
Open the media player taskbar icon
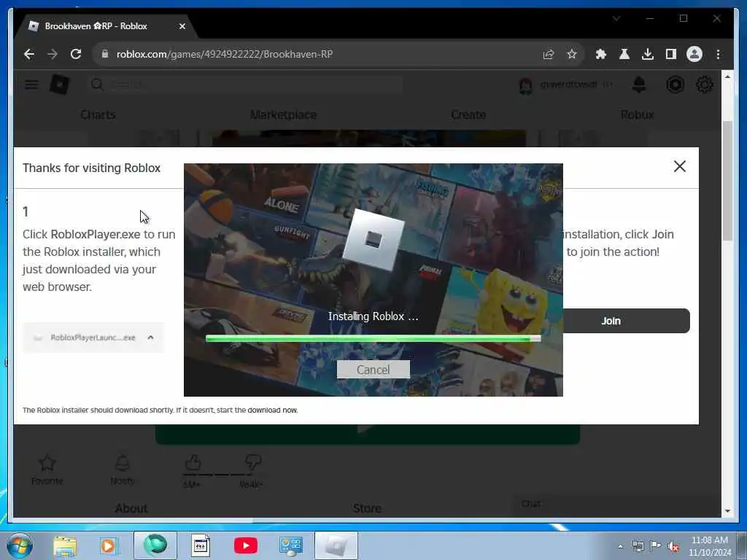pyautogui.click(x=108, y=545)
